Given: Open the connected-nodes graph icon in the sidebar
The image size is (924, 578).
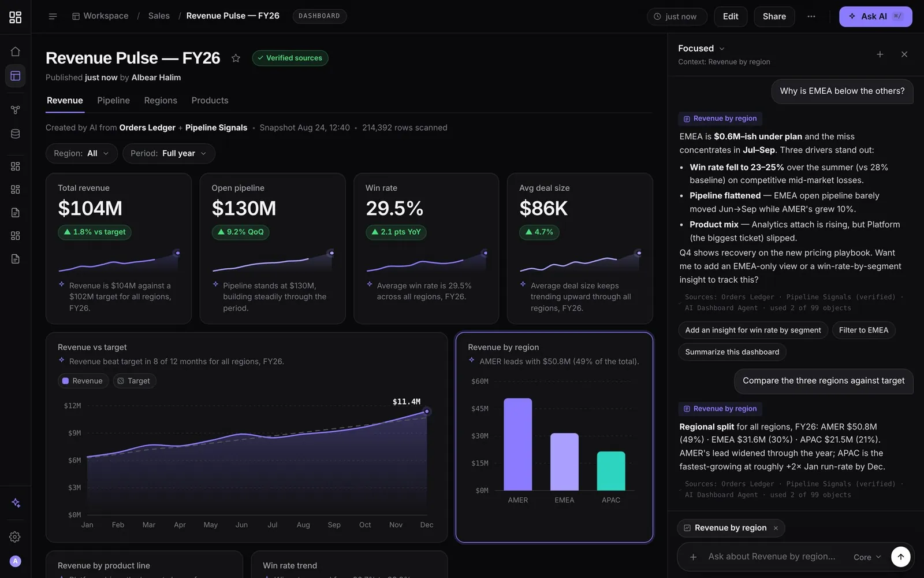Looking at the screenshot, I should pos(16,110).
